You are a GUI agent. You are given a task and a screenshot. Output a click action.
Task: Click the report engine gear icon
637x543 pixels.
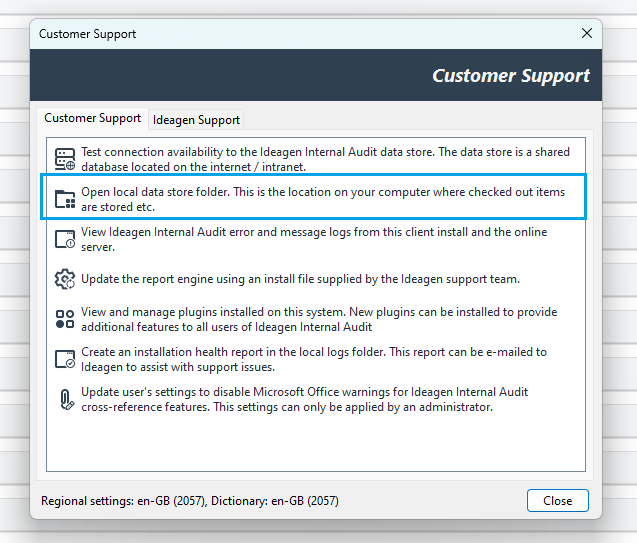pyautogui.click(x=65, y=279)
